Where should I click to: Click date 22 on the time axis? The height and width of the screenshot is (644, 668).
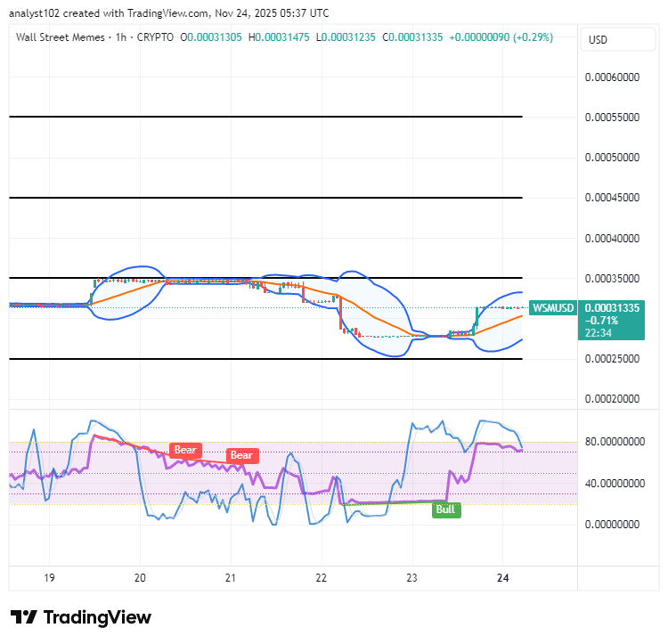[x=322, y=578]
